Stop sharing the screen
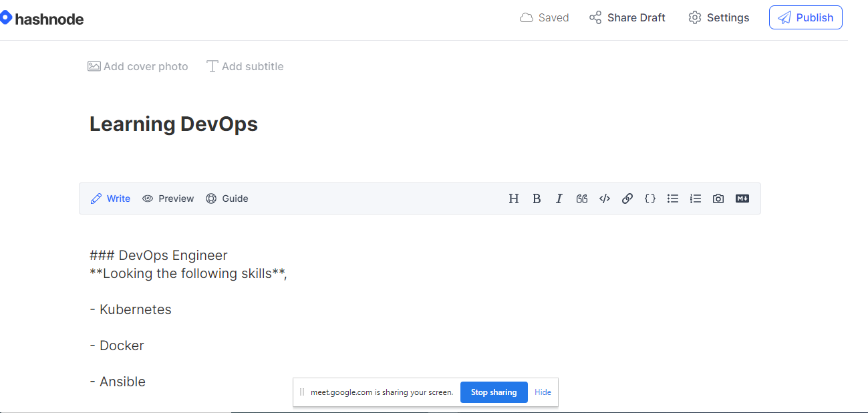 pos(494,392)
